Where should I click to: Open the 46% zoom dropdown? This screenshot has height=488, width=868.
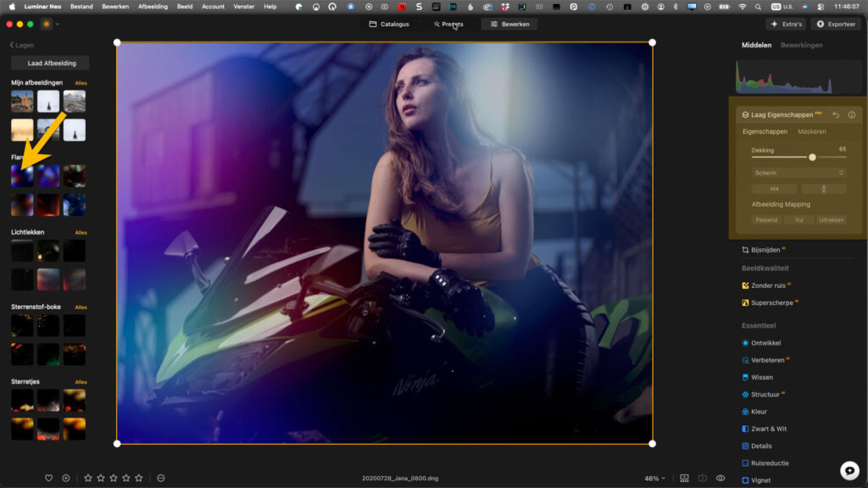pos(655,479)
